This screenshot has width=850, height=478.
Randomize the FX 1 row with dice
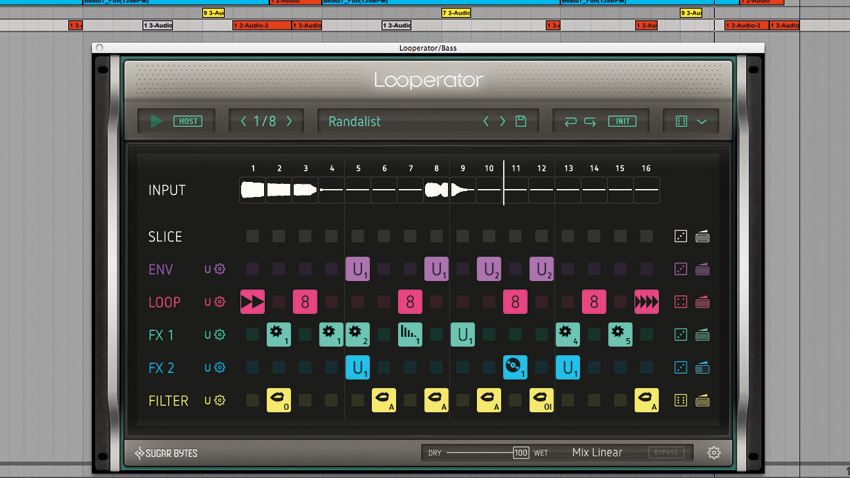[x=680, y=335]
